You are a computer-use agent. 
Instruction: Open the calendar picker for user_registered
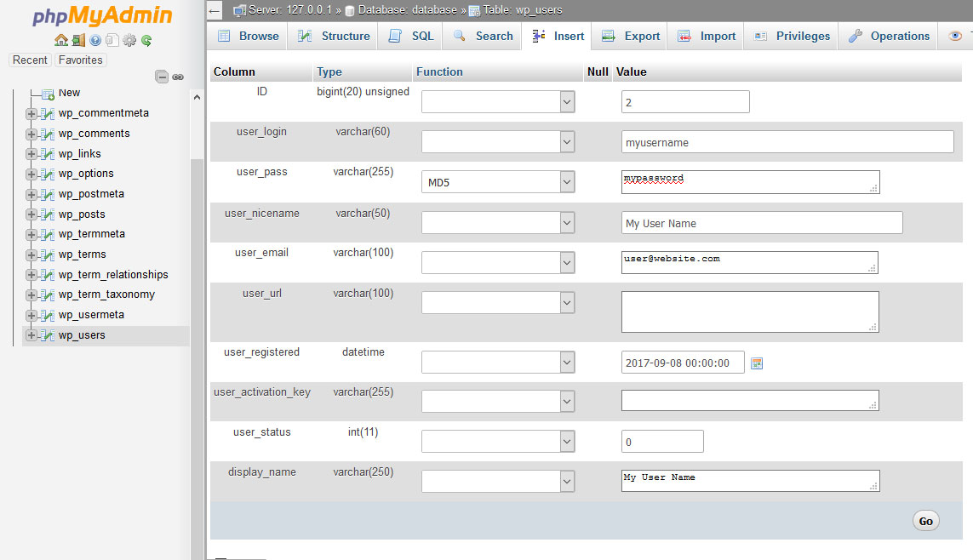click(x=757, y=362)
